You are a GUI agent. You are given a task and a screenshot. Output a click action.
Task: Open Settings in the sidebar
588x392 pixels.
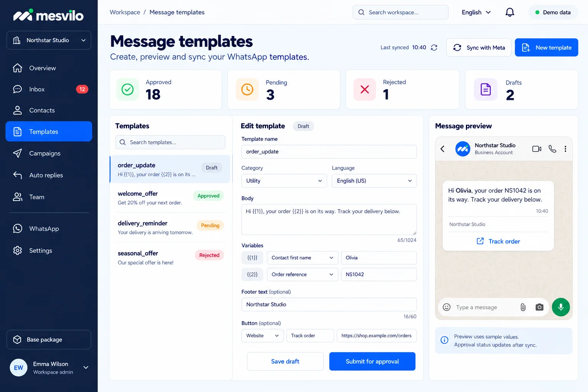click(49, 251)
